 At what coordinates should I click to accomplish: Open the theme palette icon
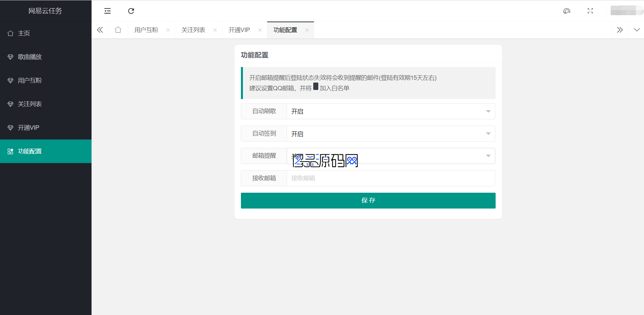point(567,11)
